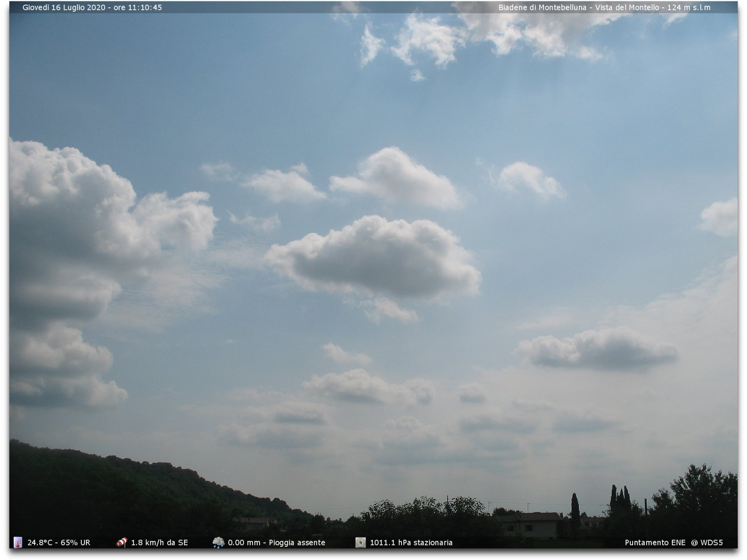Click the Giovedì 16 Luglio 2020 date

point(64,7)
